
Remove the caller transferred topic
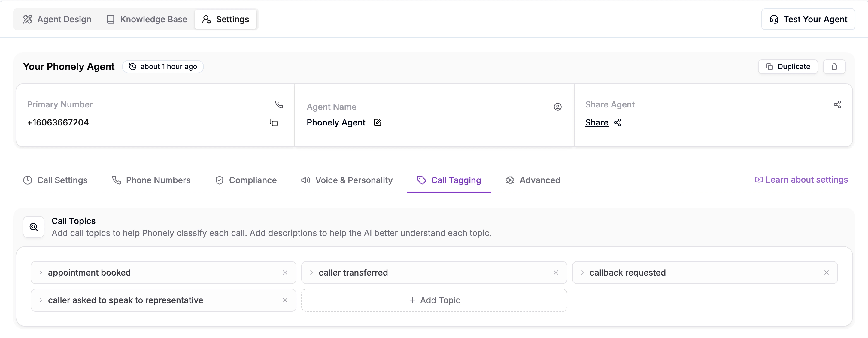point(556,272)
